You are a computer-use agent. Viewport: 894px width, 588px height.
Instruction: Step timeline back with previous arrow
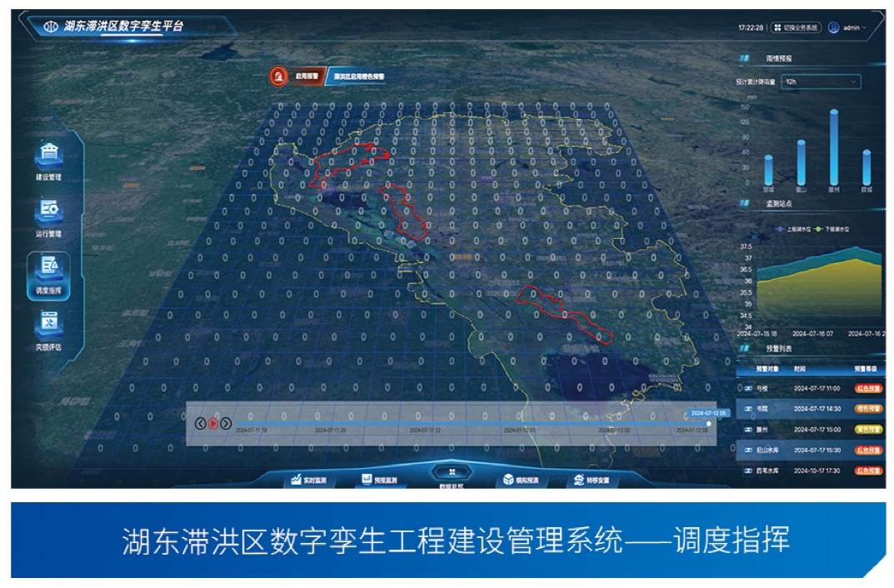coord(200,423)
